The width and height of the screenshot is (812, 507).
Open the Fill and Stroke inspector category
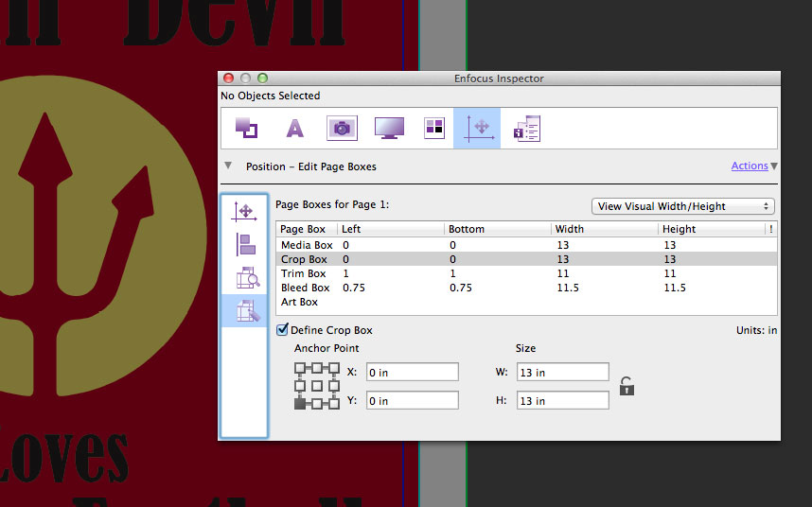point(246,128)
